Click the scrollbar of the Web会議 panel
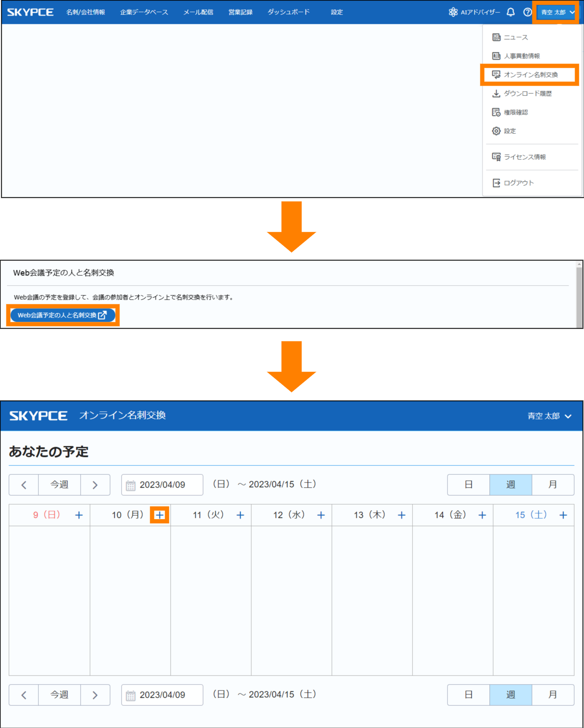Image resolution: width=584 pixels, height=728 pixels. pos(579,295)
